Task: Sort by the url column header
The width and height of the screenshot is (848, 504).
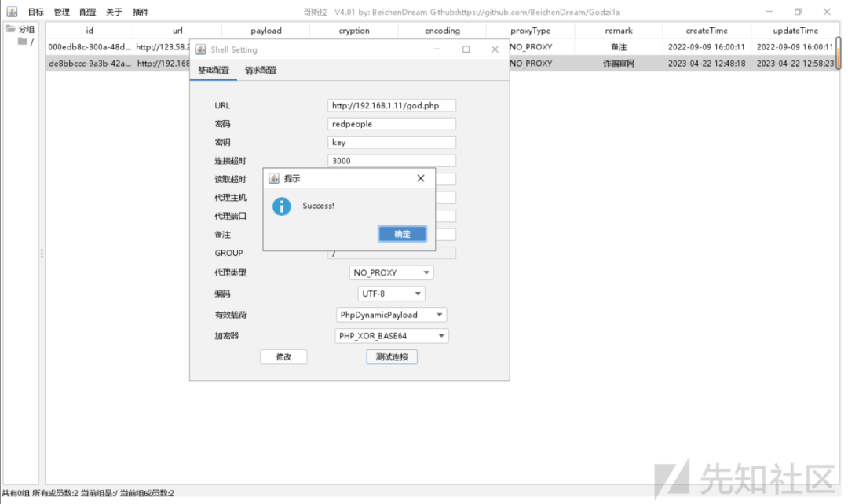Action: 177,31
